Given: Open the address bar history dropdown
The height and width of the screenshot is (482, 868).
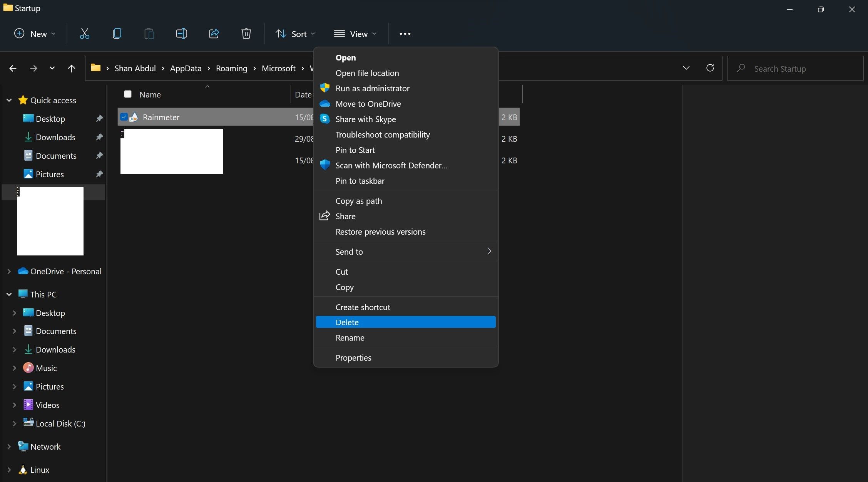Looking at the screenshot, I should tap(686, 68).
